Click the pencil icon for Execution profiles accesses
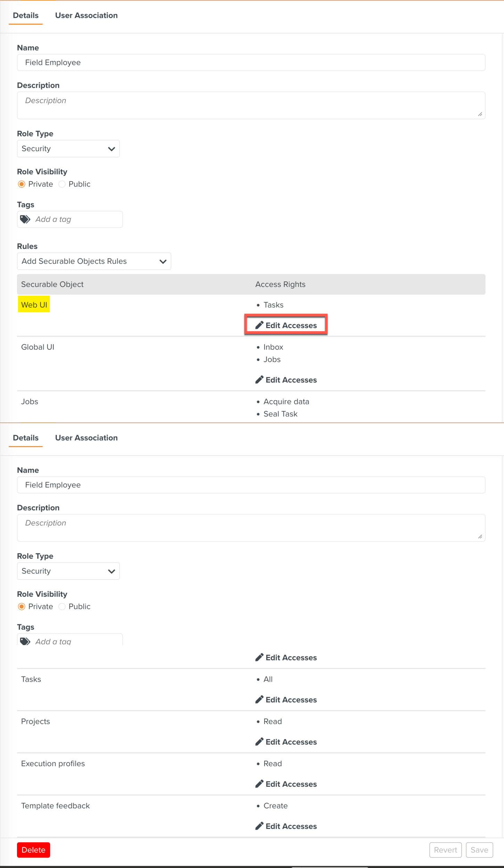The width and height of the screenshot is (504, 868). coord(259,784)
